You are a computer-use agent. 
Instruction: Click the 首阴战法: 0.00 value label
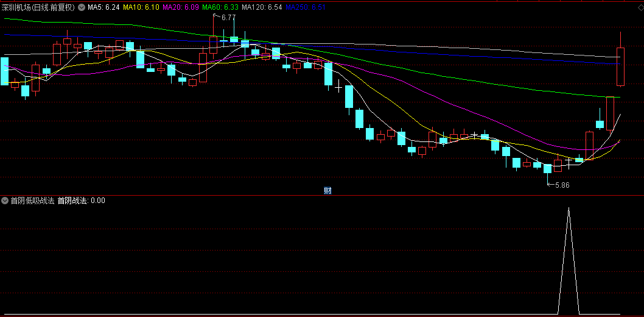(x=82, y=201)
